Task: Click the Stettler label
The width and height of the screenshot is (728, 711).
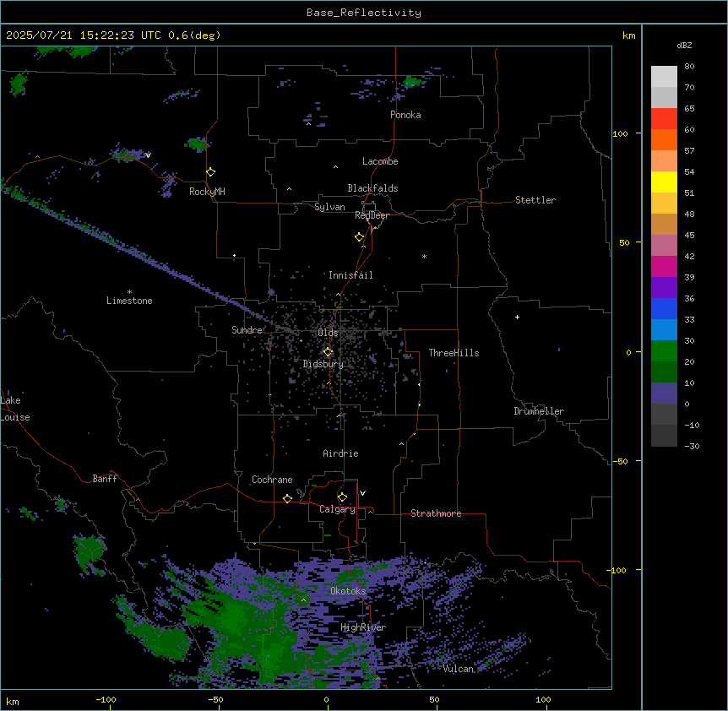Action: point(535,200)
